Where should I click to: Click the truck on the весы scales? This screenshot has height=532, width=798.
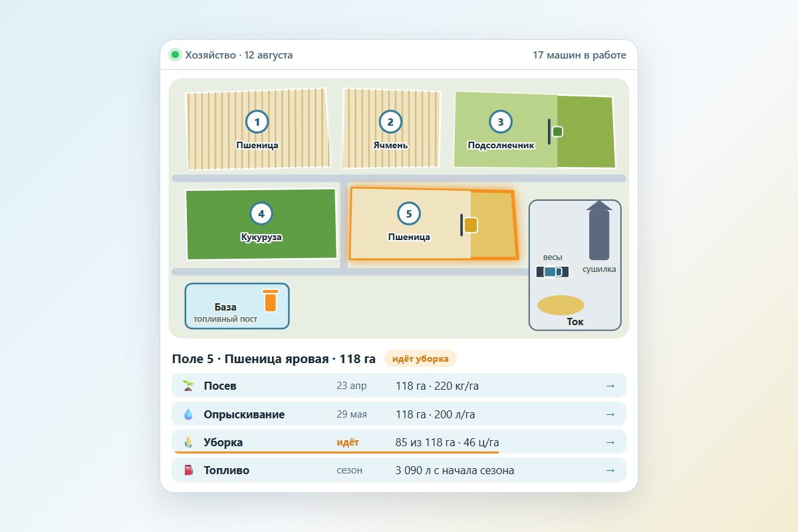[x=553, y=271]
